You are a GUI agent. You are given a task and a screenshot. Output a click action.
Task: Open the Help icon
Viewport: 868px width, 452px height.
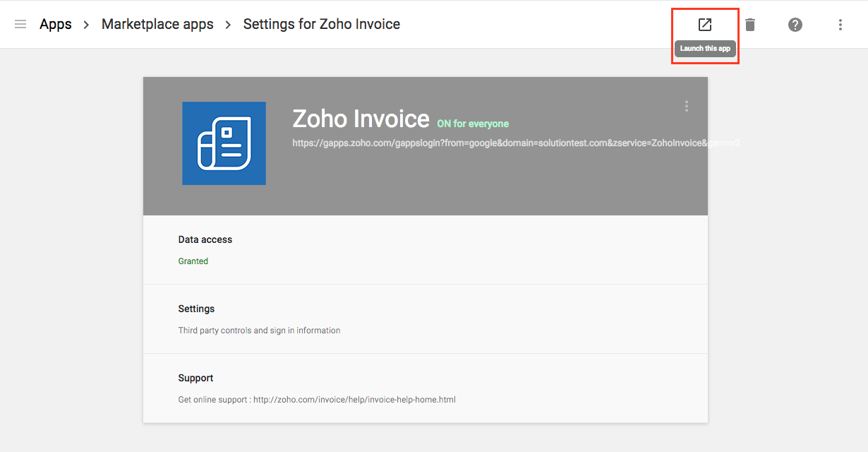[795, 25]
